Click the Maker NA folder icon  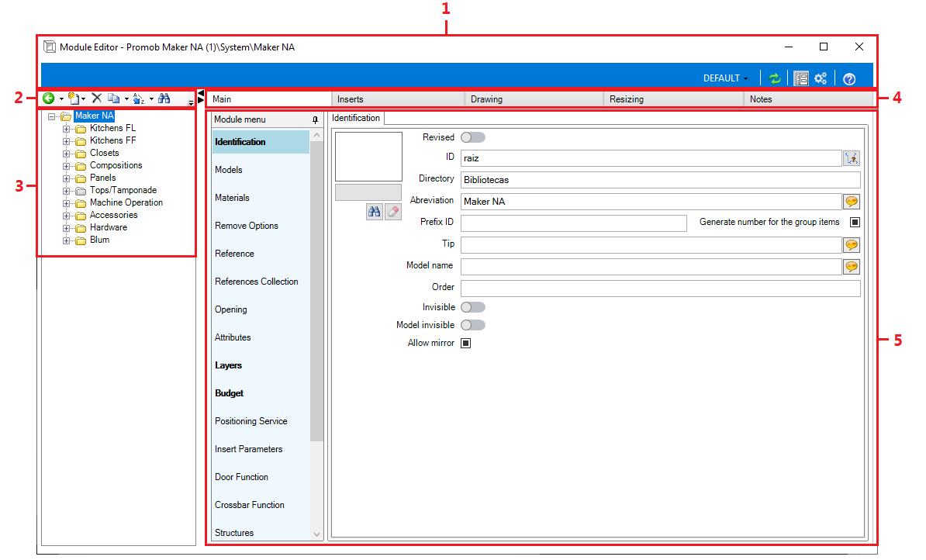coord(66,116)
